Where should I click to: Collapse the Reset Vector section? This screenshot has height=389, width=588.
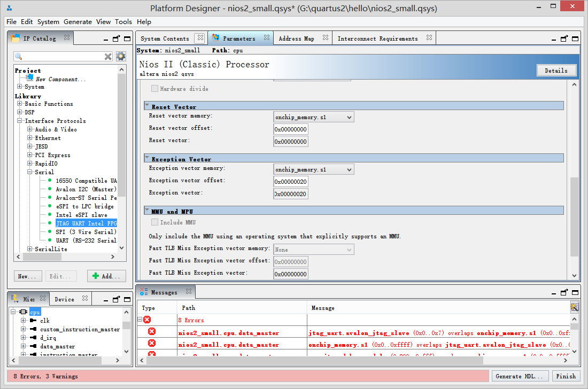point(147,106)
